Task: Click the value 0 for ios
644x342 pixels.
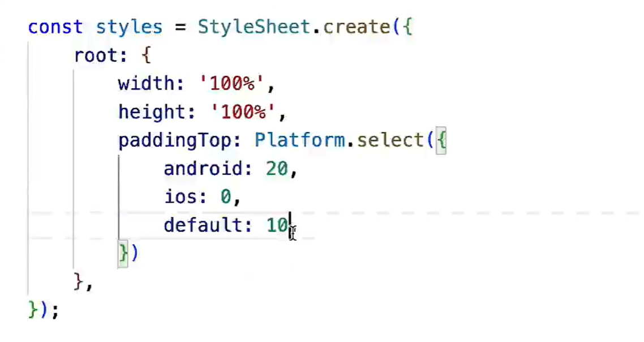Action: (226, 197)
